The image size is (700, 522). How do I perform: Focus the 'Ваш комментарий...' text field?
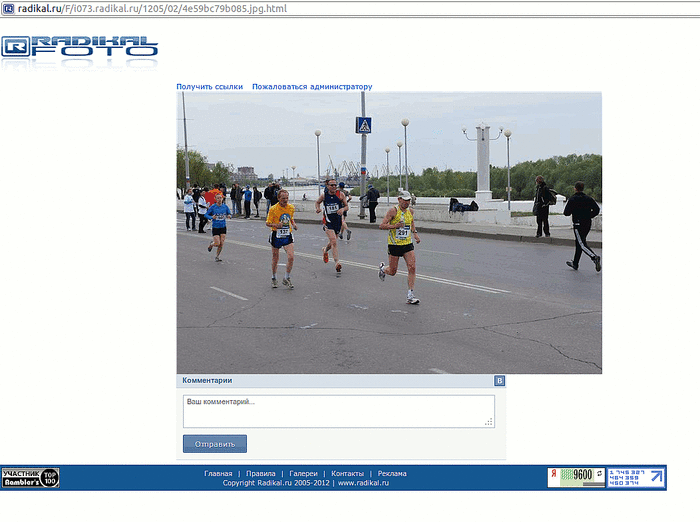[338, 411]
